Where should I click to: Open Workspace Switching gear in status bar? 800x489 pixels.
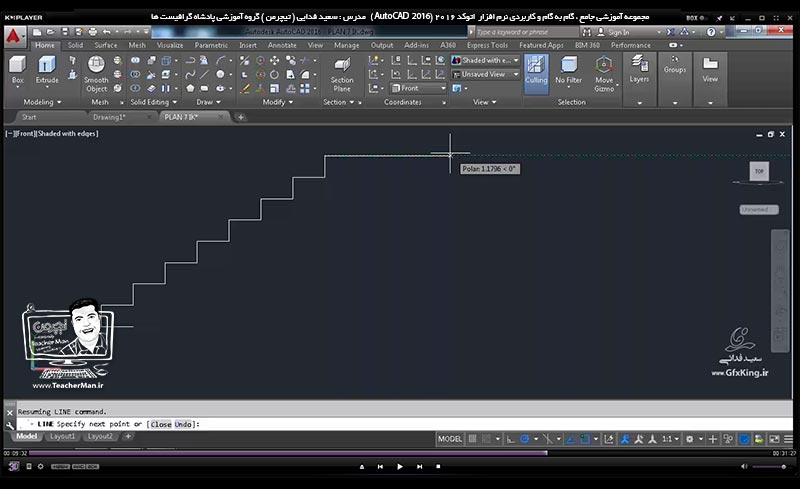[690, 439]
